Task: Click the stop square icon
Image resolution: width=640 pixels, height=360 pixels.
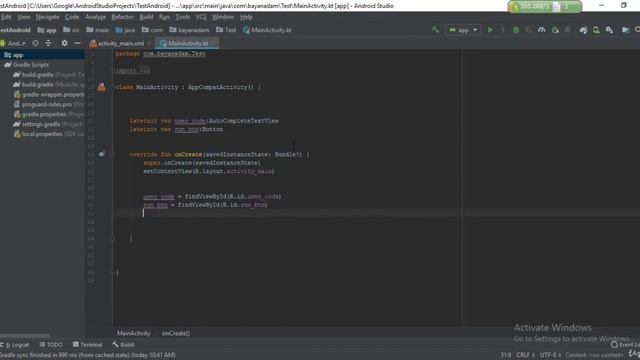Action: coord(567,30)
